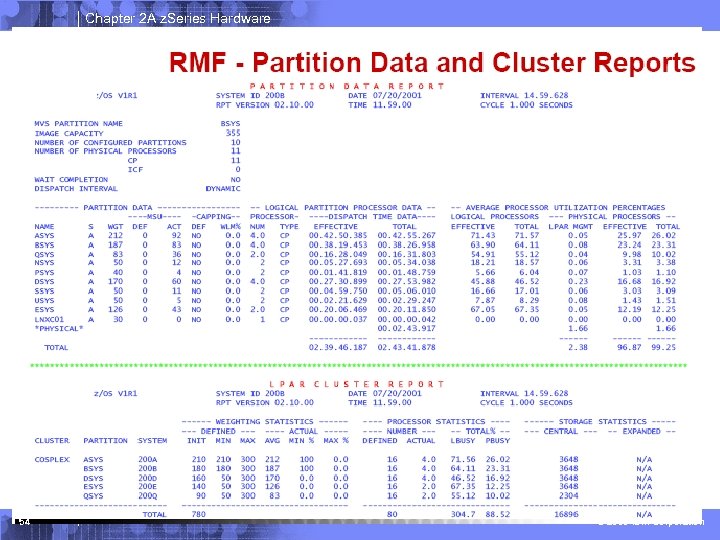Click 'LOGICAL PARTITION PROCESSOR DATA' section header
The height and width of the screenshot is (540, 720).
(343, 208)
